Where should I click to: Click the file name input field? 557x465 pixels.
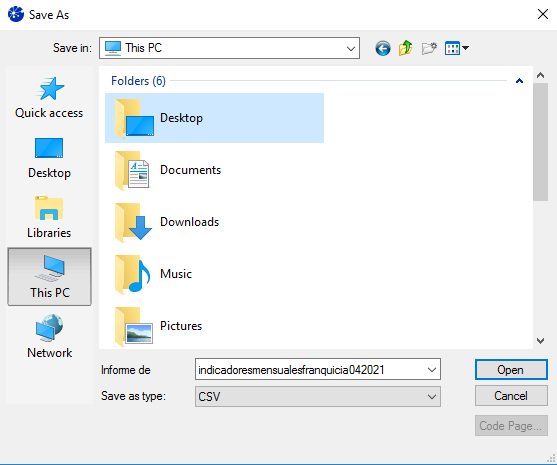click(311, 370)
